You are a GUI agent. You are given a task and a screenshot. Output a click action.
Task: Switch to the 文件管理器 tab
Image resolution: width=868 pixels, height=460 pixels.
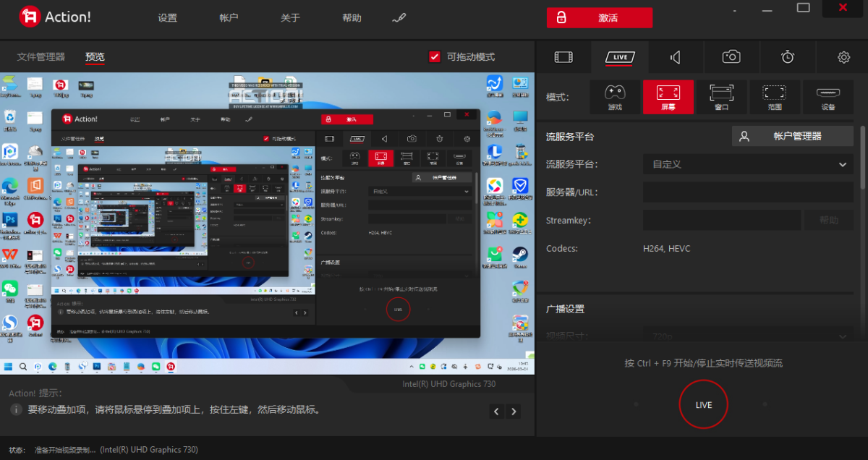pyautogui.click(x=41, y=57)
